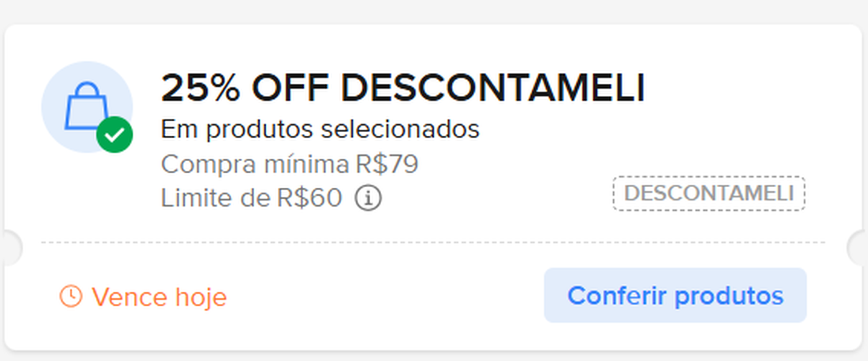This screenshot has width=868, height=361.
Task: Click the left ticket notch cutout
Action: pos(10,248)
